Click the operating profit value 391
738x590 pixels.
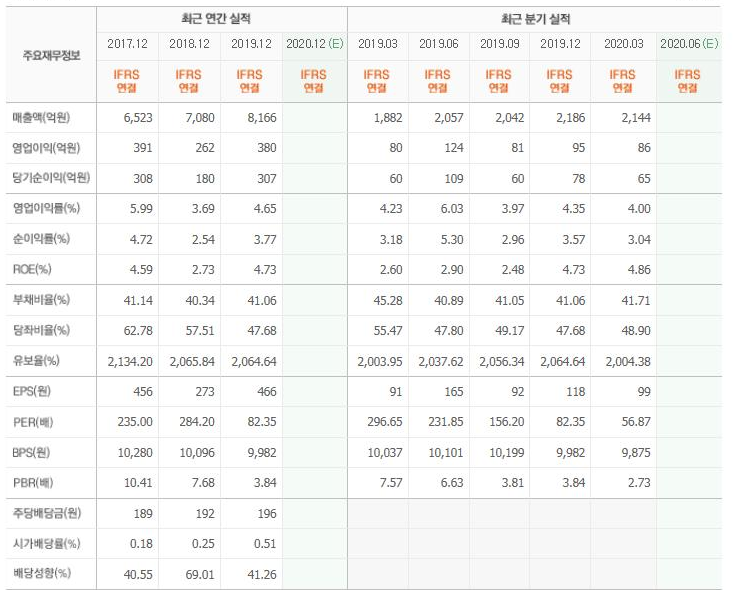[x=143, y=148]
